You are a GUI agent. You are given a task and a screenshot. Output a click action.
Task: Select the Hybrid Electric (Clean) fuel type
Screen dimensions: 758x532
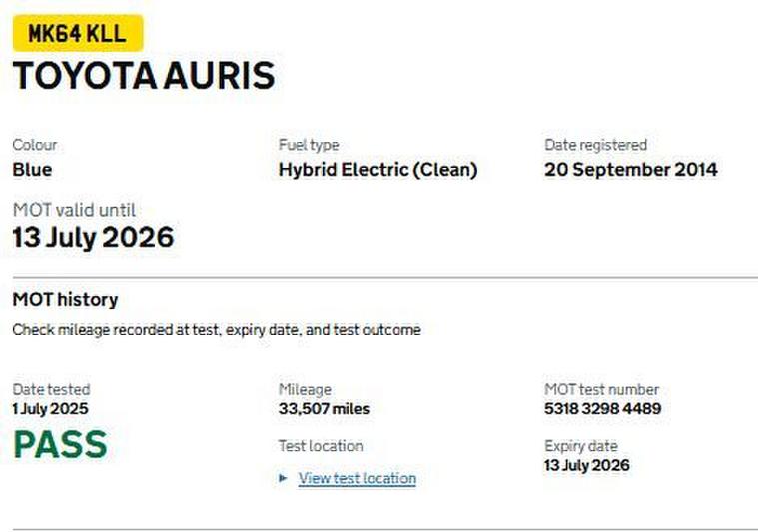tap(378, 170)
